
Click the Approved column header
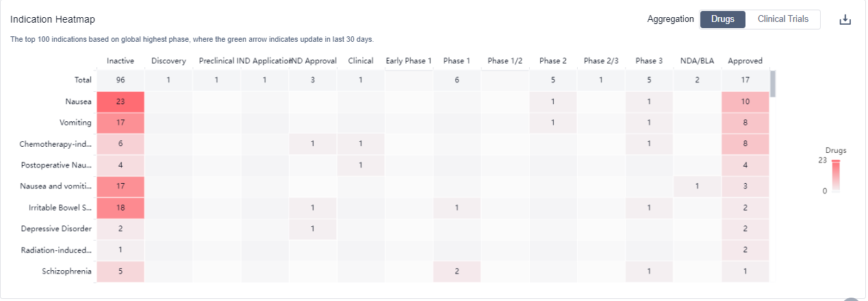pyautogui.click(x=745, y=61)
